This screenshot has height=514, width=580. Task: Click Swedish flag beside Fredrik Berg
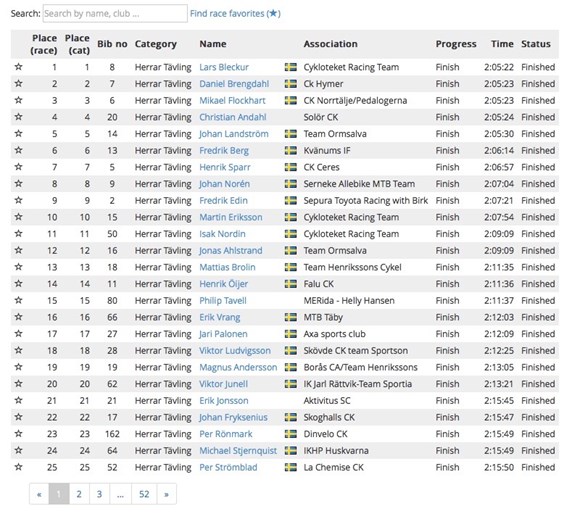pyautogui.click(x=291, y=150)
